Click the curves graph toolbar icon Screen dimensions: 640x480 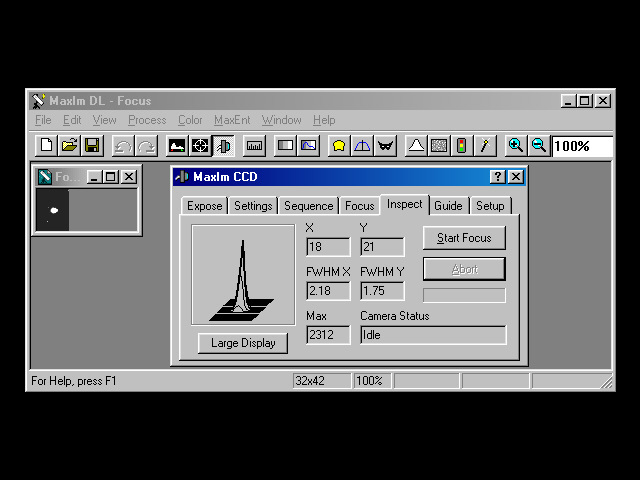[x=308, y=146]
